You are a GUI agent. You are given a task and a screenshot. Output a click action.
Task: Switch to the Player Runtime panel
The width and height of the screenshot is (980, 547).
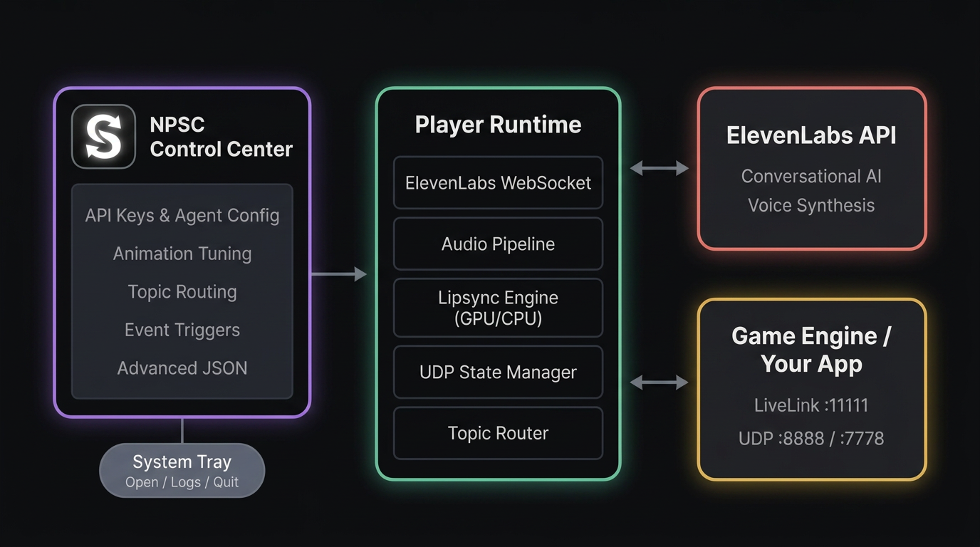(498, 124)
